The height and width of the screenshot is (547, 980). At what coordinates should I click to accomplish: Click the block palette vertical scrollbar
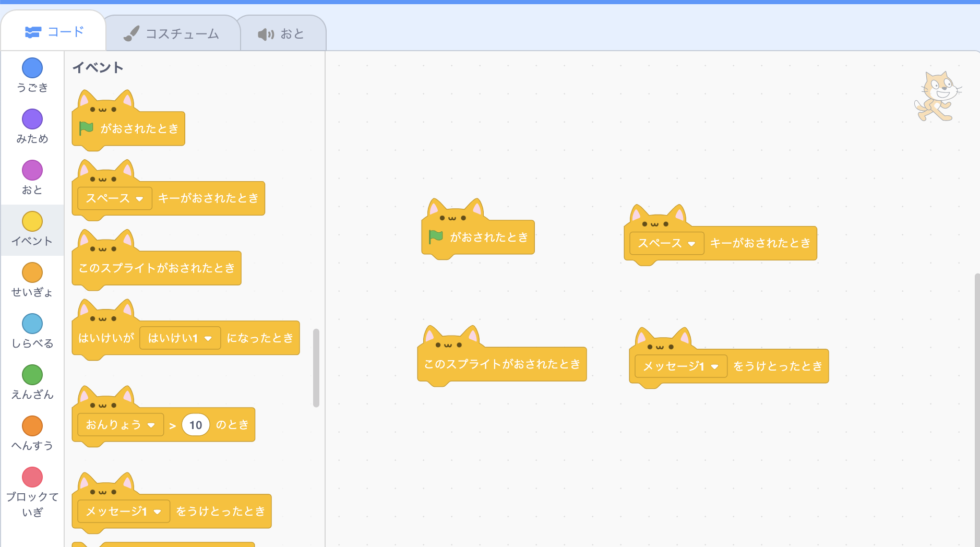316,367
